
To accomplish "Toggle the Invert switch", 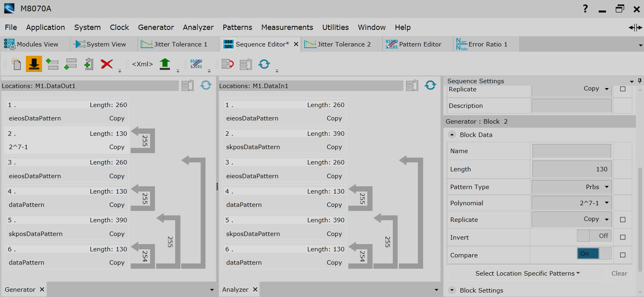I will click(x=594, y=236).
